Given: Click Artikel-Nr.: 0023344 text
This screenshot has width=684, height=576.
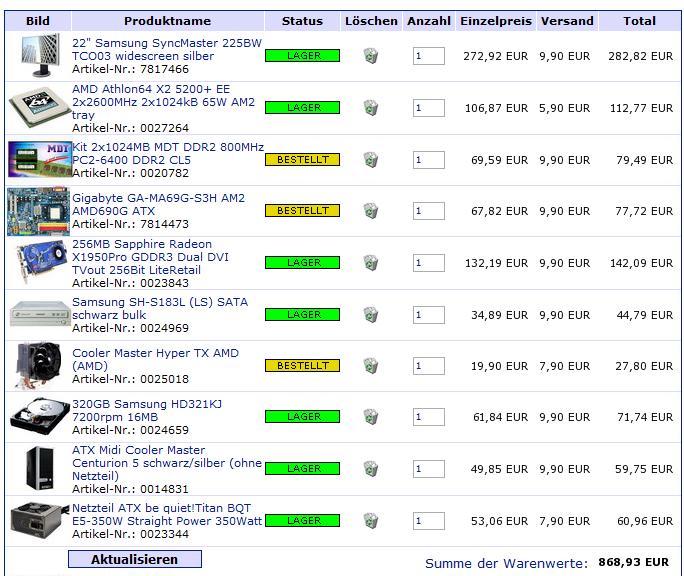Looking at the screenshot, I should [x=130, y=534].
